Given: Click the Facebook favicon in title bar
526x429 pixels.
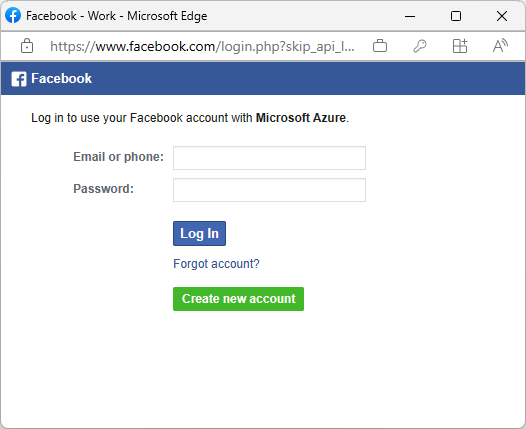Looking at the screenshot, I should click(x=13, y=16).
